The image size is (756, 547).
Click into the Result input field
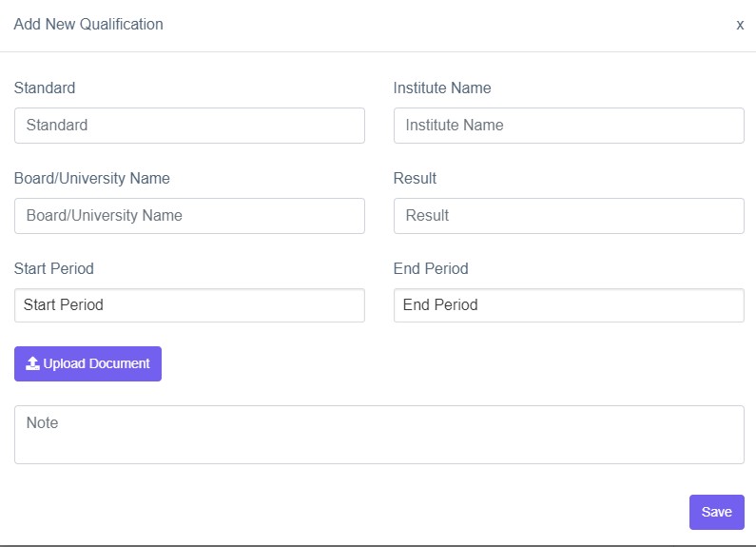569,216
